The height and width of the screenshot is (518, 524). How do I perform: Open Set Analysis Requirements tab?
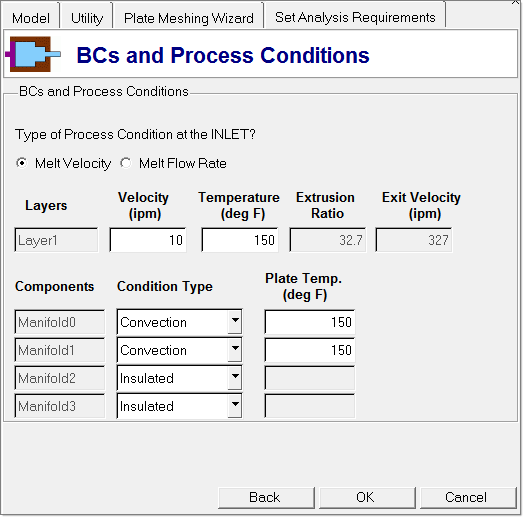pyautogui.click(x=355, y=17)
